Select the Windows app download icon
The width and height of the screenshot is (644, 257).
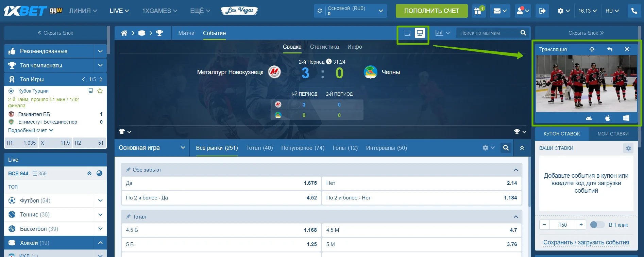pos(626,118)
